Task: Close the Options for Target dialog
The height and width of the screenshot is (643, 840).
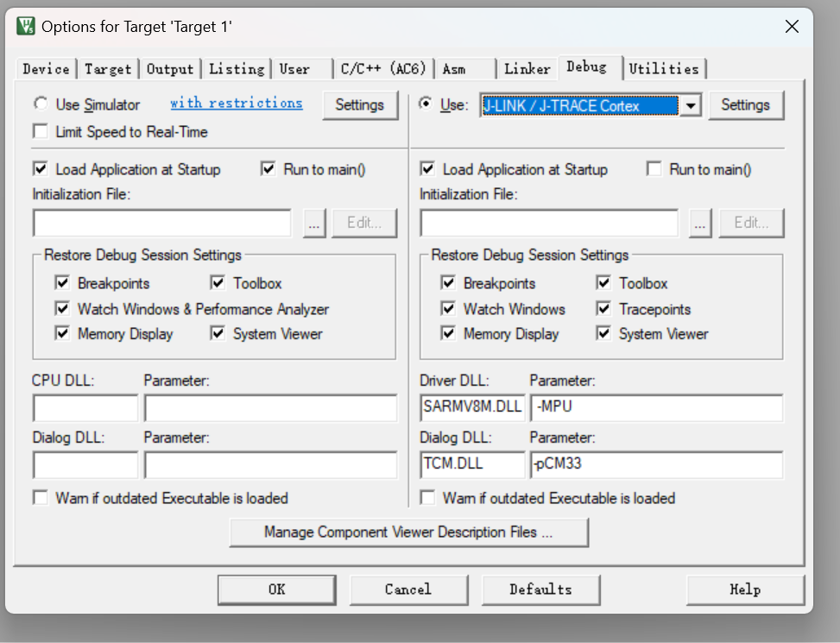Action: click(792, 26)
